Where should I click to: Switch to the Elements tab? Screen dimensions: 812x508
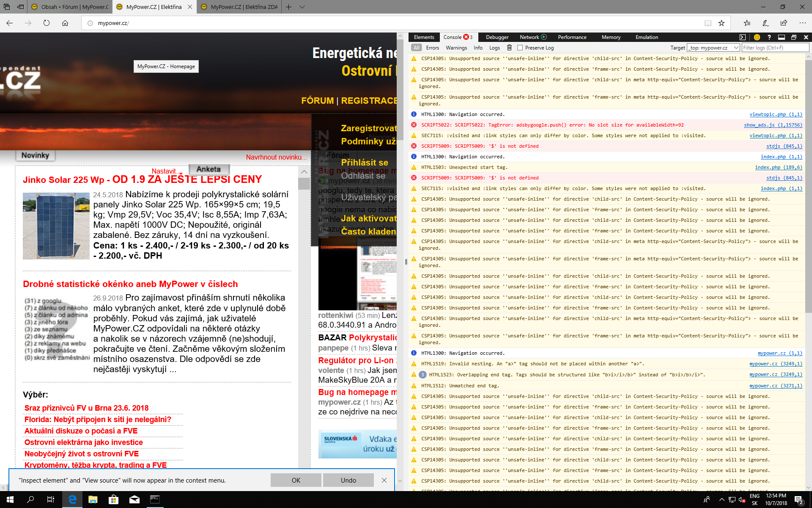(x=424, y=37)
